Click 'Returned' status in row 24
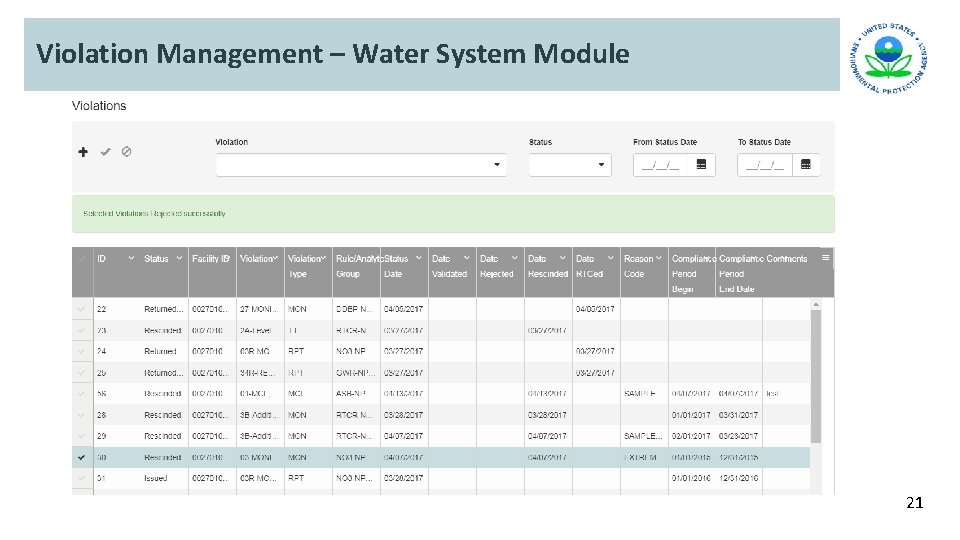Screen dimensions: 960x540 tap(160, 351)
